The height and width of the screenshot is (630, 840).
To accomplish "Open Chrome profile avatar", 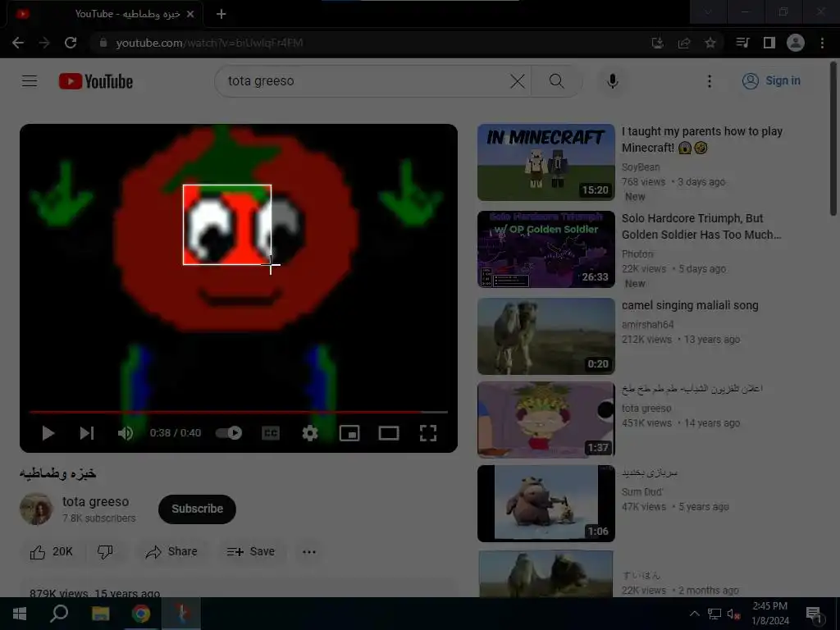I will [795, 43].
